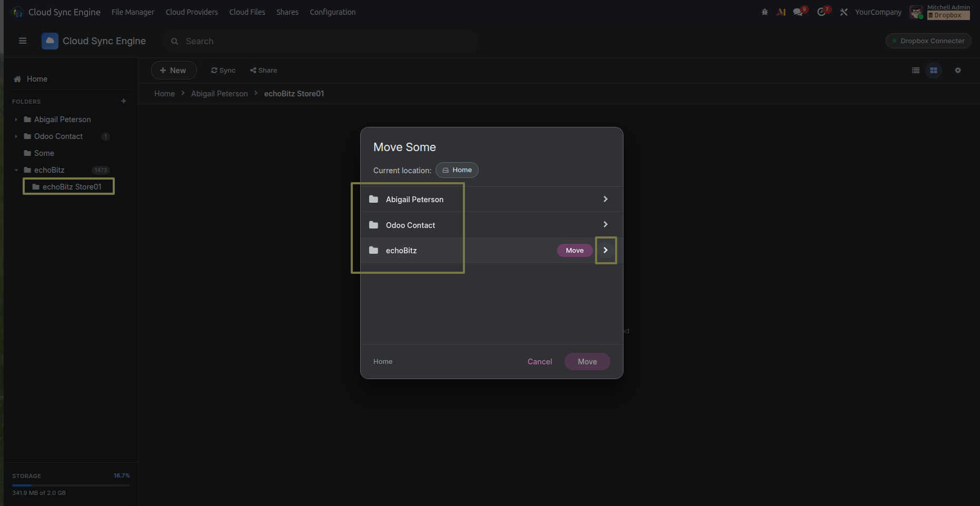The image size is (980, 506).
Task: Click the Home location chip in dialog
Action: [x=457, y=170]
